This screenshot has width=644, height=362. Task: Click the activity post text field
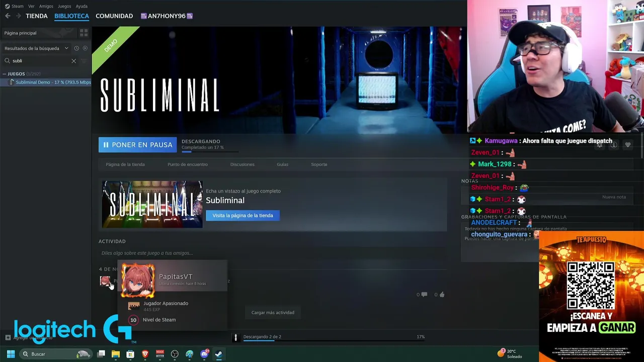coord(272,253)
